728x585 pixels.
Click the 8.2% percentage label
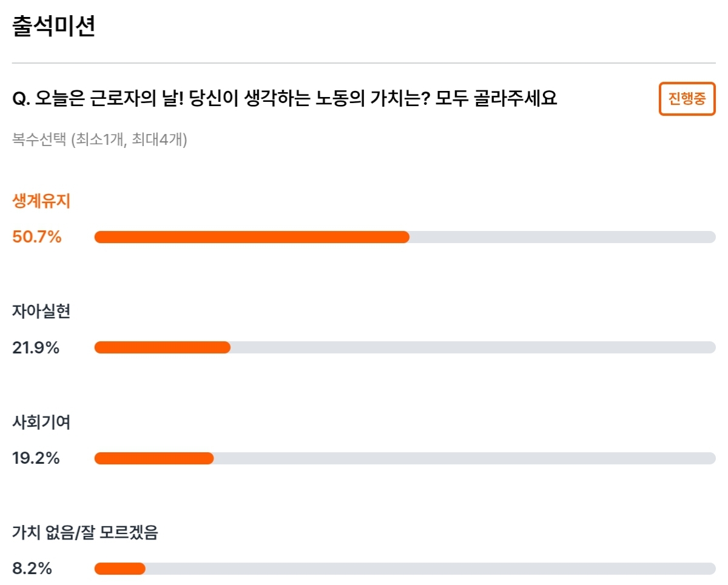click(x=32, y=569)
